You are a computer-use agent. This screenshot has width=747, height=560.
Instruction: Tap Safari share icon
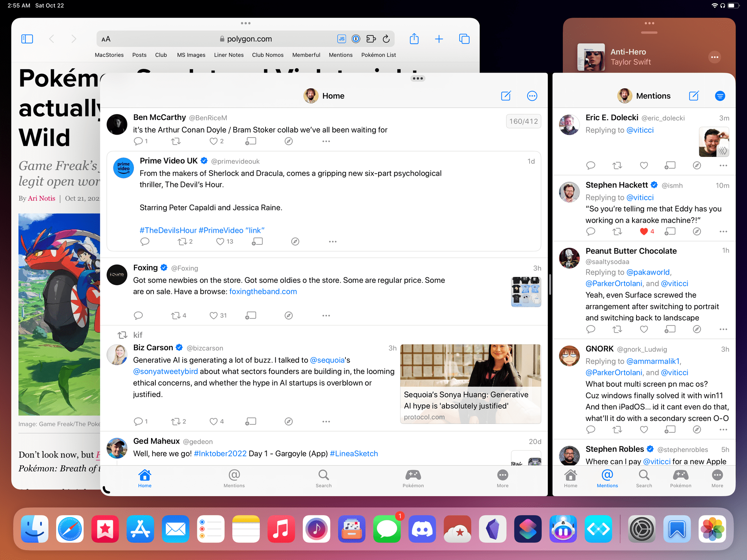tap(414, 39)
